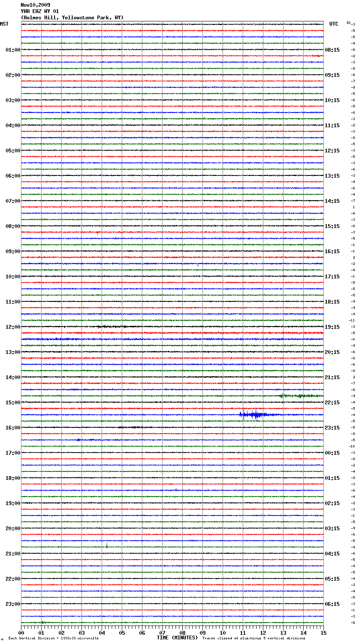Select the "17:00" MST hour label
Image resolution: width=357 pixels, height=644 pixels.
click(13, 453)
